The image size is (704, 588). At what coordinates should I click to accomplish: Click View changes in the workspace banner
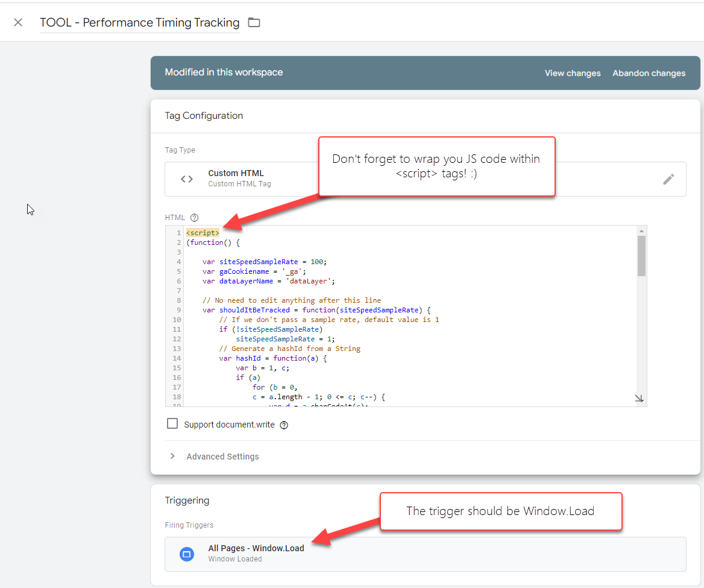pyautogui.click(x=573, y=73)
